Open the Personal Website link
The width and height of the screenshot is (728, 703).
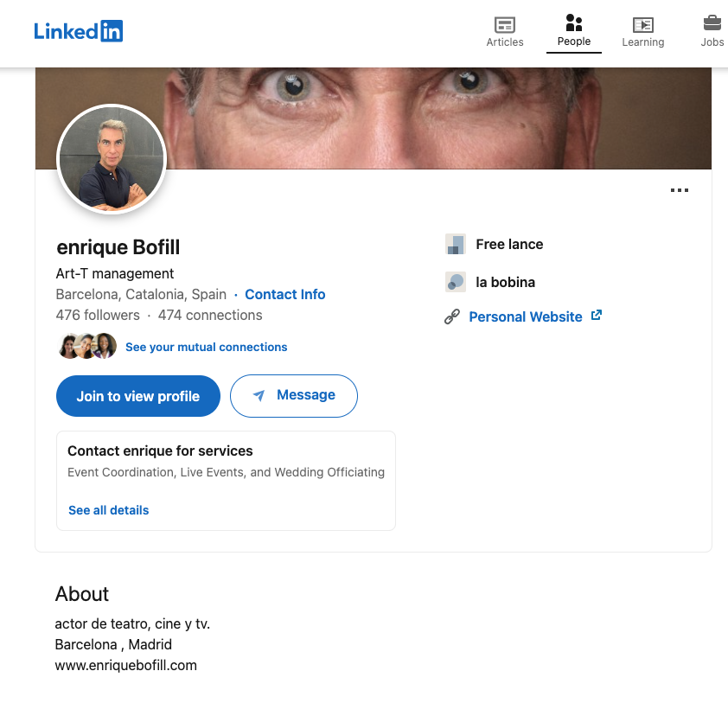click(526, 317)
